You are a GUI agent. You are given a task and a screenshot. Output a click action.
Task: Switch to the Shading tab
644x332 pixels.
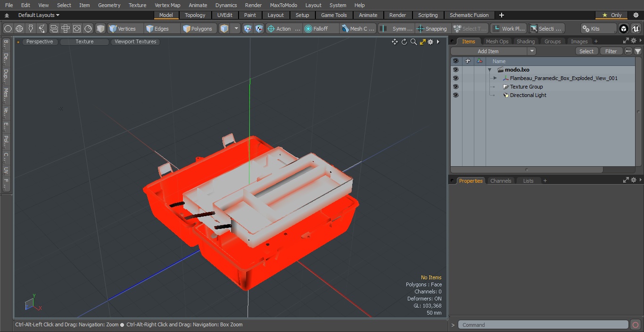pos(526,41)
